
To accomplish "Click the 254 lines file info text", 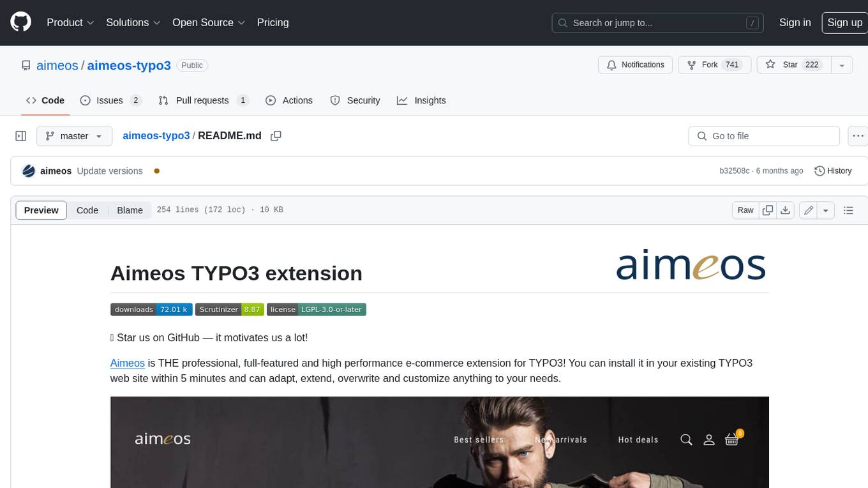I will point(220,210).
